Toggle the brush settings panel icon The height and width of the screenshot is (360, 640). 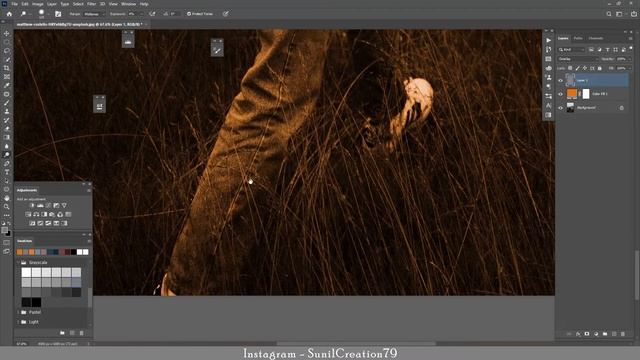pos(58,14)
